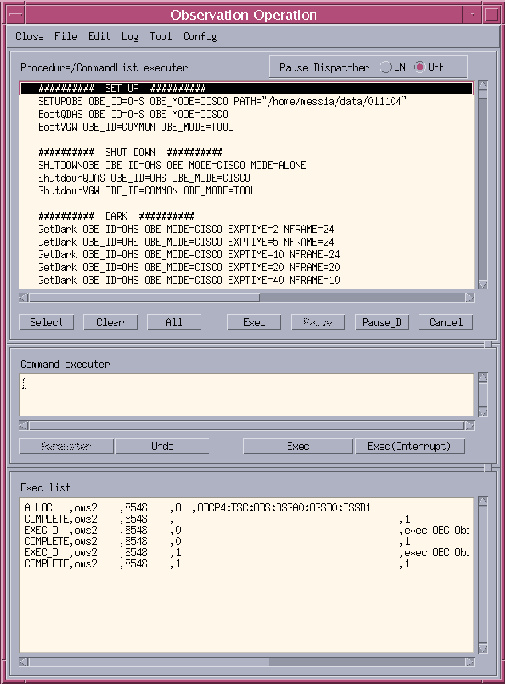Click the Exec(Interrupt) button
The width and height of the screenshot is (505, 684).
[409, 446]
